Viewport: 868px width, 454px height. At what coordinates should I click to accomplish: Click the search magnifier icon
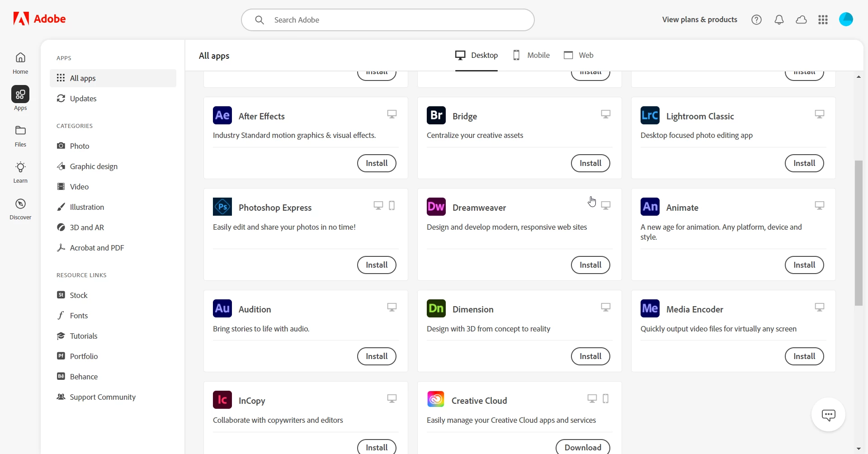click(259, 20)
